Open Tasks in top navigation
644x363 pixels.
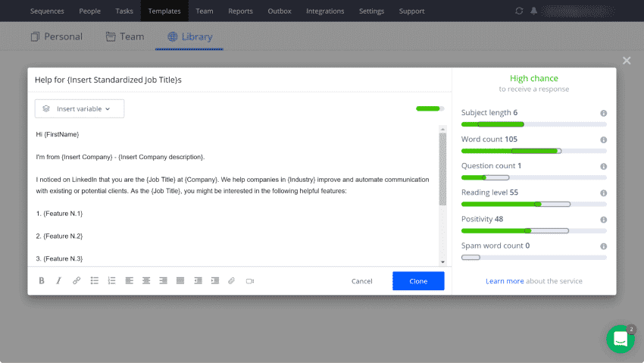124,11
